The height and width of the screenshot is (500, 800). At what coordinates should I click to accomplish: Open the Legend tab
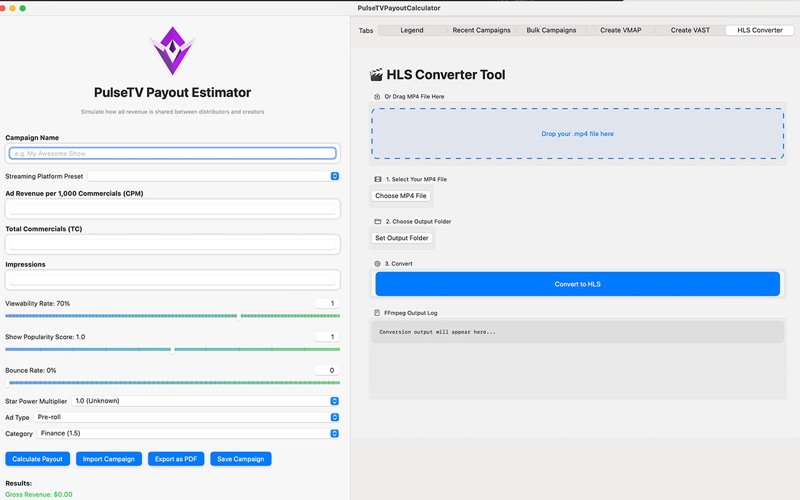(412, 30)
